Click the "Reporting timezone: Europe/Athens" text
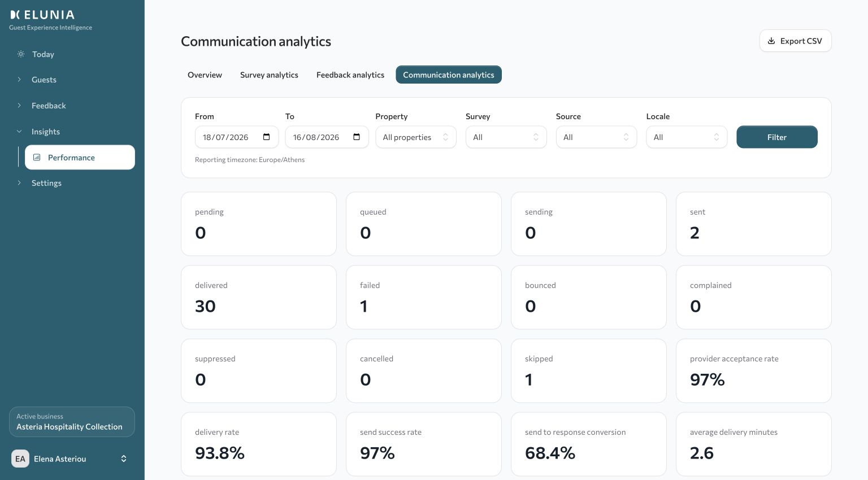Image resolution: width=868 pixels, height=480 pixels. [x=250, y=160]
